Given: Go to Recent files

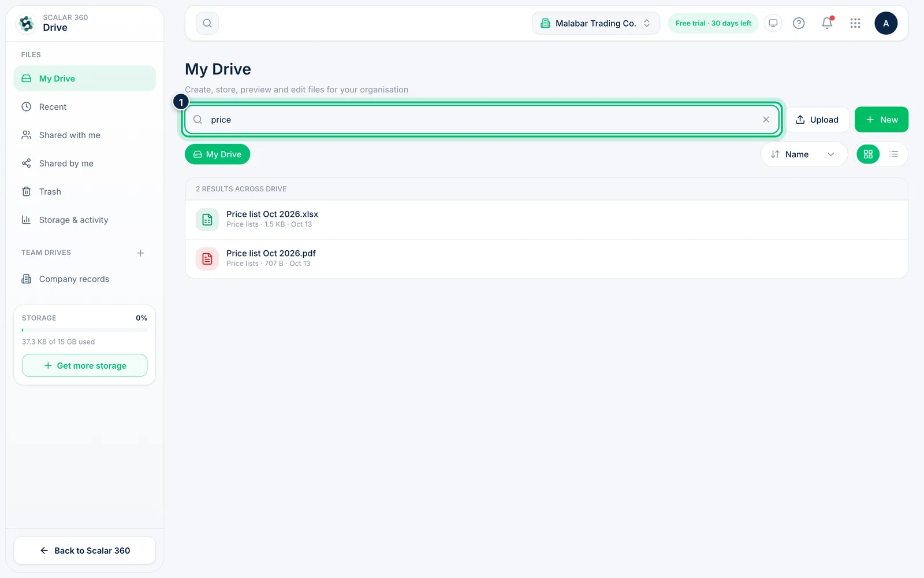Looking at the screenshot, I should 85,107.
